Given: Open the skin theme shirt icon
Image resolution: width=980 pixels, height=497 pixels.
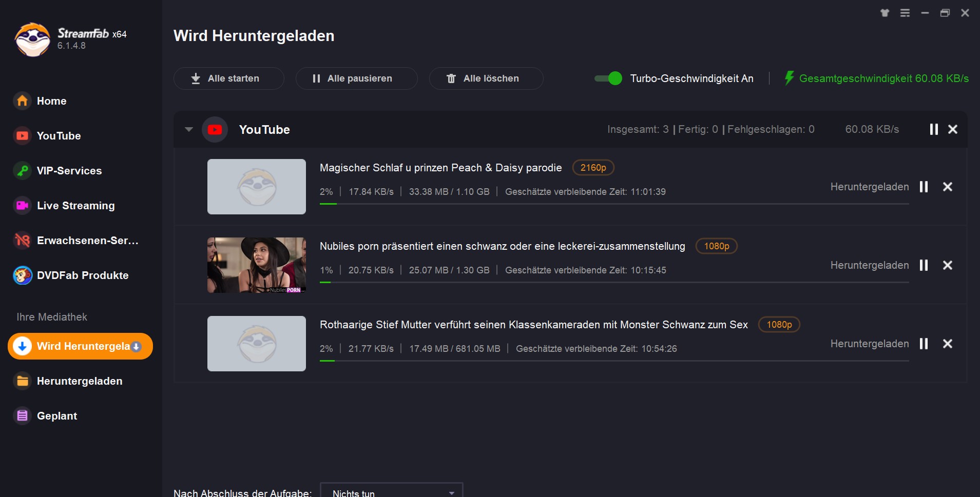Looking at the screenshot, I should 885,13.
